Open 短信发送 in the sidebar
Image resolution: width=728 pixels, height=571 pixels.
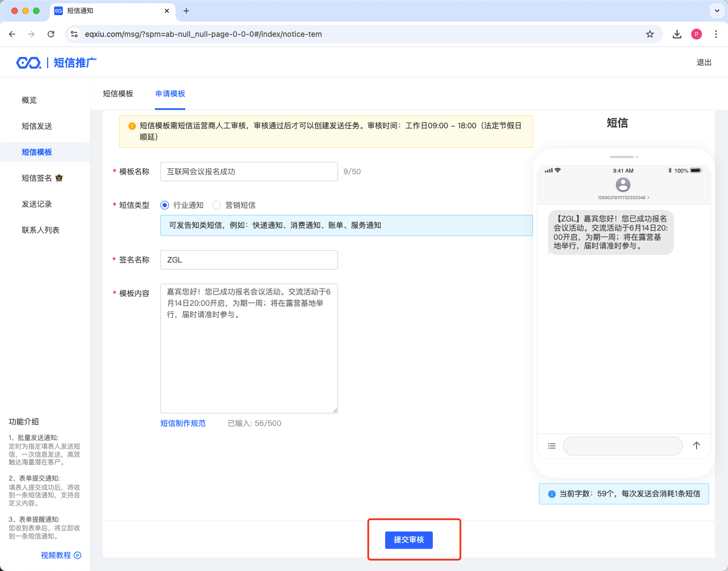(37, 126)
